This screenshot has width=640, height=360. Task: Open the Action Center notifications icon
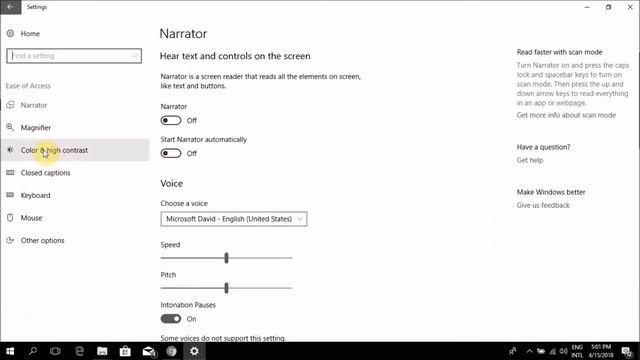(x=627, y=351)
